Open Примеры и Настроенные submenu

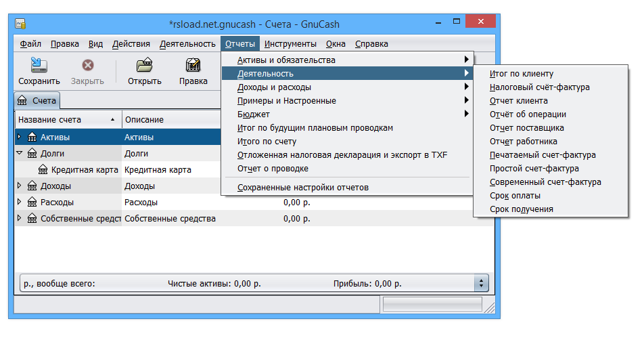tap(348, 100)
